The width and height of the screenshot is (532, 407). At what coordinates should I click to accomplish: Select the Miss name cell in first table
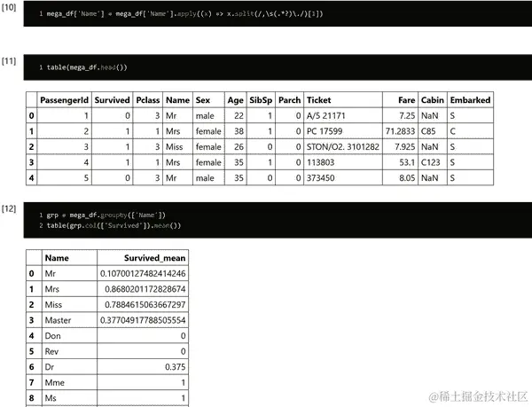(174, 147)
